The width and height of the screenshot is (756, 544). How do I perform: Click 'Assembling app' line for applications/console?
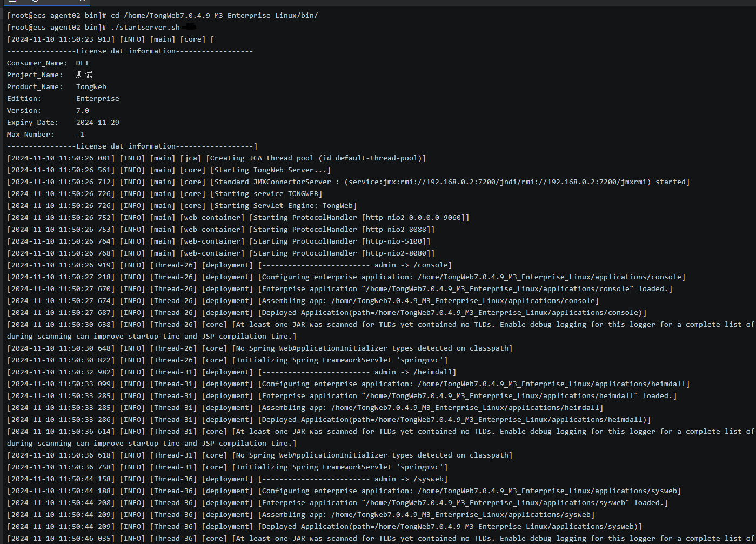[429, 300]
